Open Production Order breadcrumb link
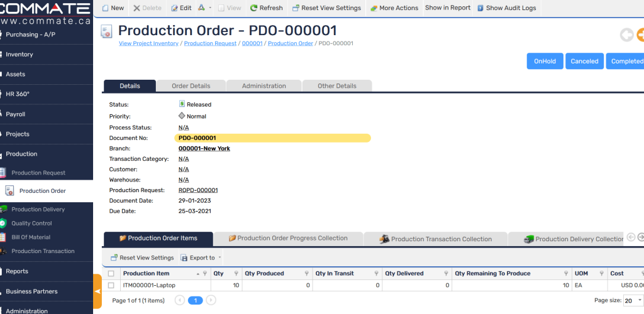This screenshot has width=644, height=314. [x=291, y=43]
